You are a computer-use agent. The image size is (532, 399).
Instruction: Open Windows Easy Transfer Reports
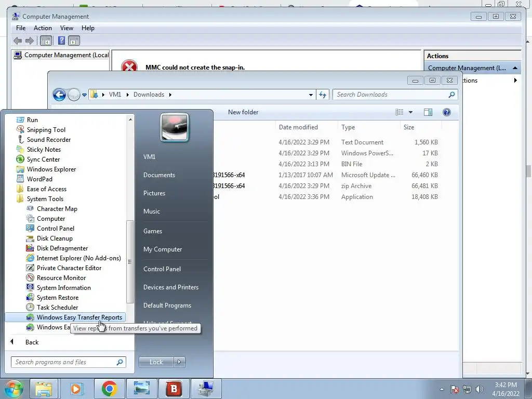65,317
